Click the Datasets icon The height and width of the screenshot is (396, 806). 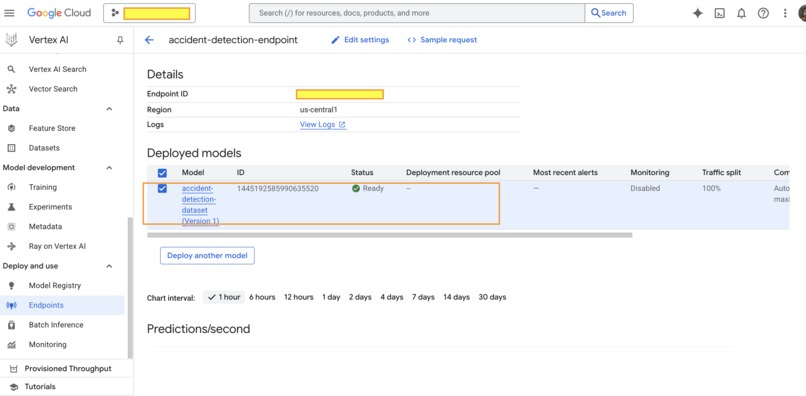coord(11,148)
